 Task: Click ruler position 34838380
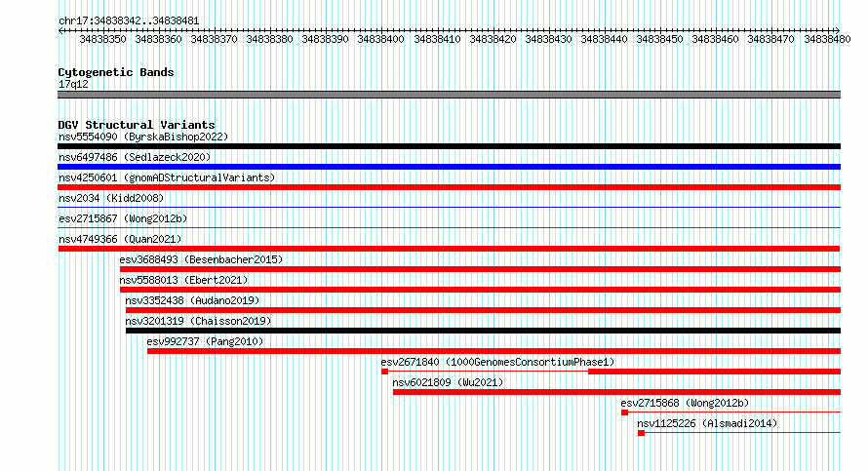[269, 39]
